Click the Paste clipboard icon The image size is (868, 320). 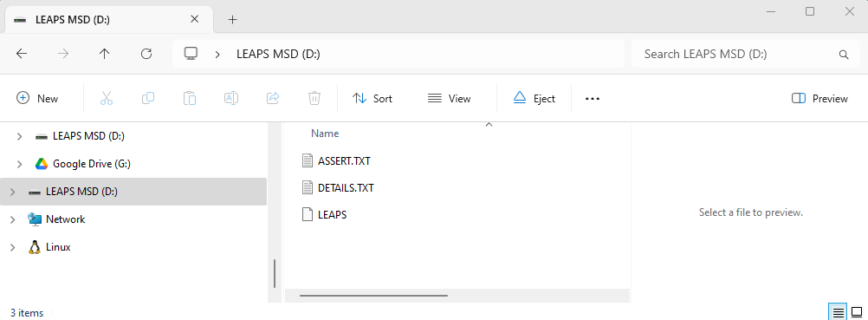point(190,98)
